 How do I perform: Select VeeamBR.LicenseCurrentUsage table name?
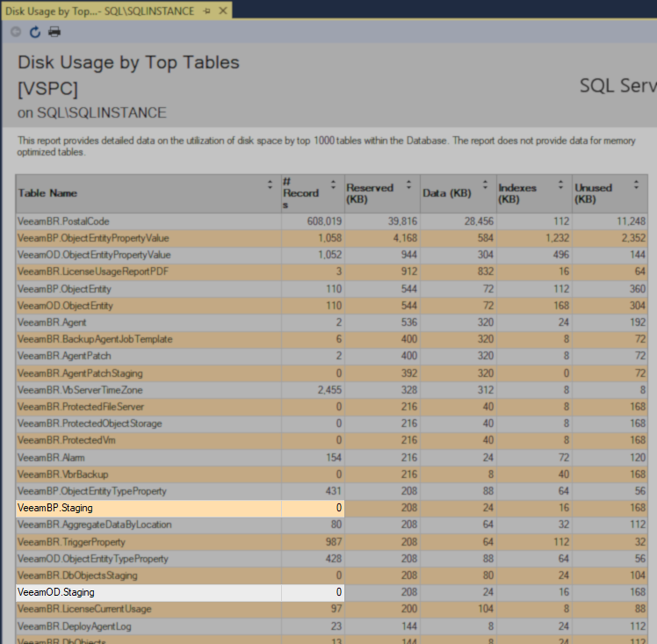(x=84, y=609)
